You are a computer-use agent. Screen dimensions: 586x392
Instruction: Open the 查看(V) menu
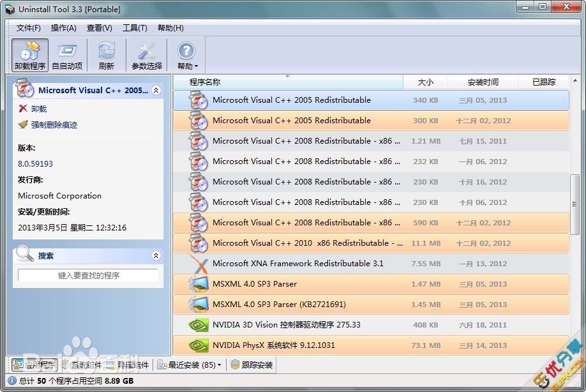100,28
